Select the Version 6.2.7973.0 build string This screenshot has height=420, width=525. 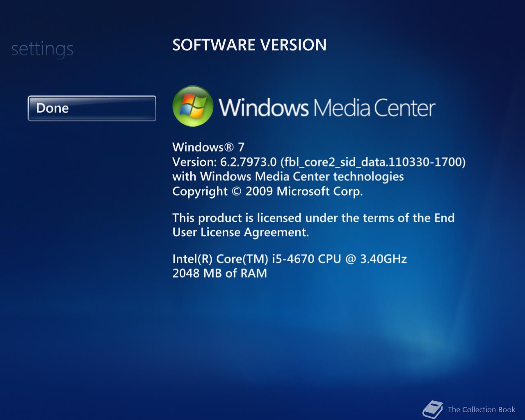click(319, 162)
